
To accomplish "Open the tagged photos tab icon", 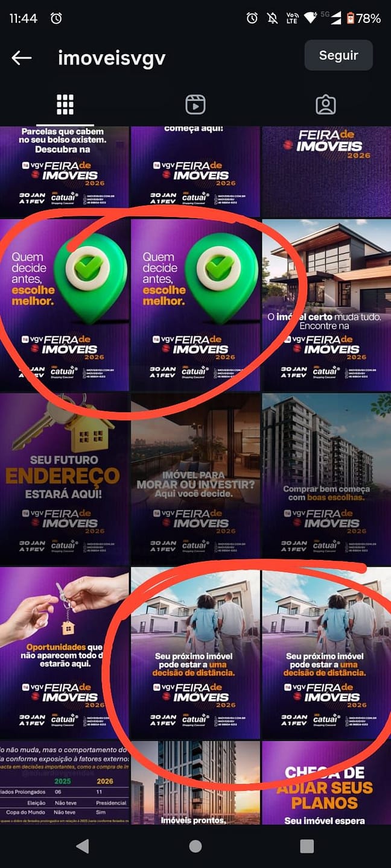I will (326, 105).
